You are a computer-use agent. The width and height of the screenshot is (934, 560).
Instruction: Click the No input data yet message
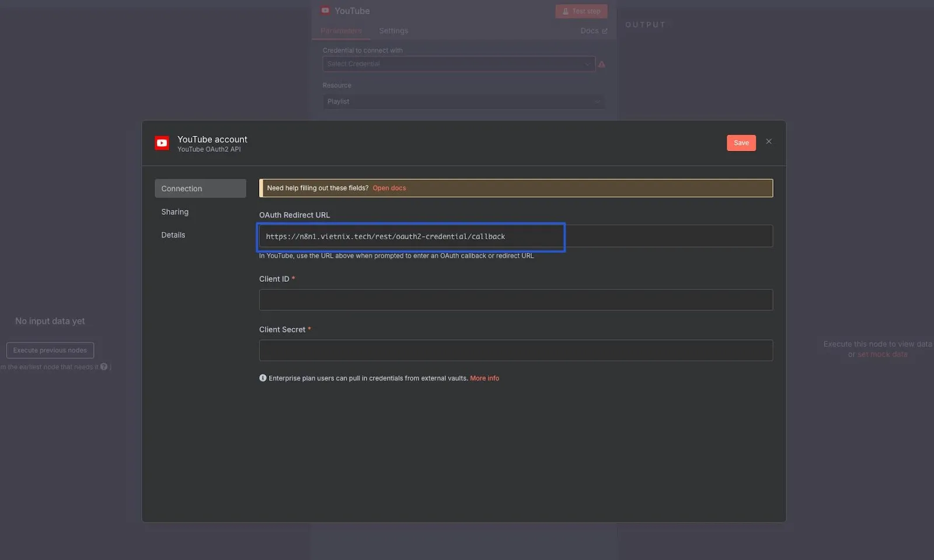click(50, 321)
